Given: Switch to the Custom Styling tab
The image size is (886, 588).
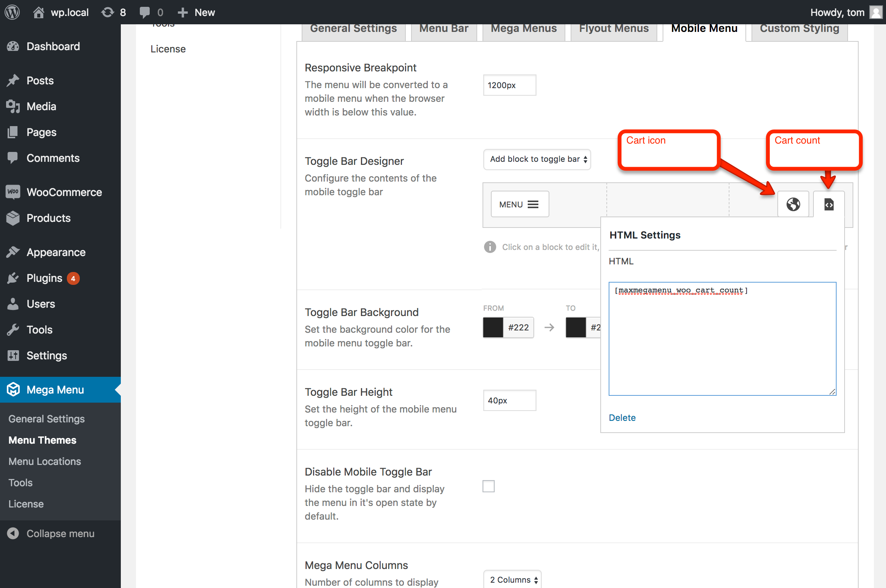Looking at the screenshot, I should 799,29.
